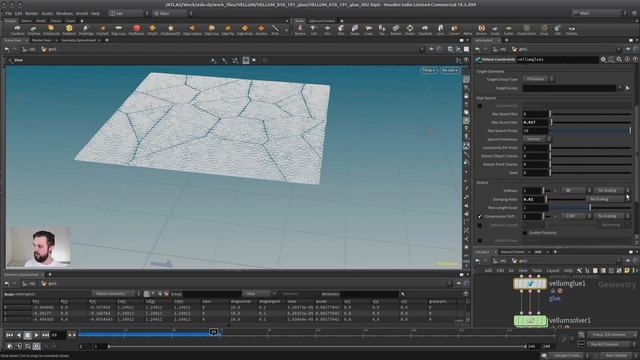640x360 pixels.
Task: Click the vellumsolver1 node in network view
Action: pos(530,321)
